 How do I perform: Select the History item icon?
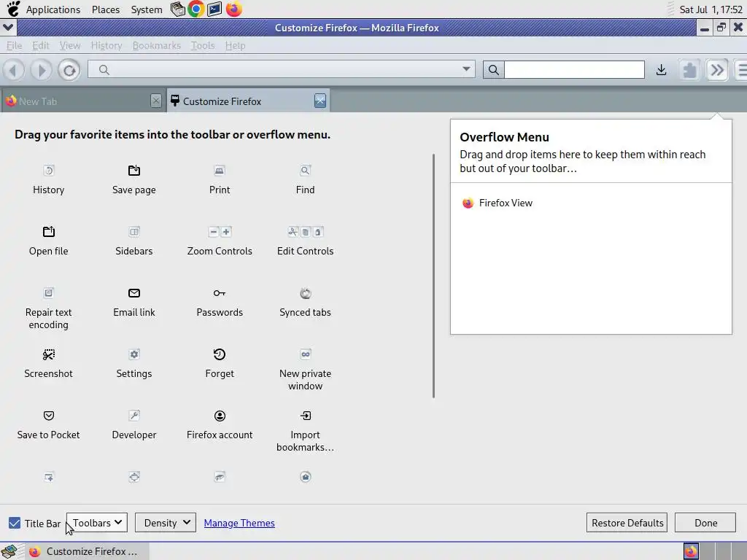pyautogui.click(x=49, y=171)
